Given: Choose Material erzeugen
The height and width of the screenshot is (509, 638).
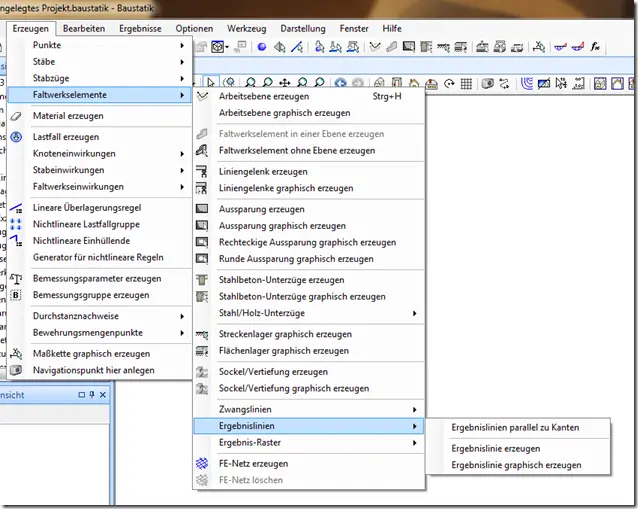Looking at the screenshot, I should point(100,116).
